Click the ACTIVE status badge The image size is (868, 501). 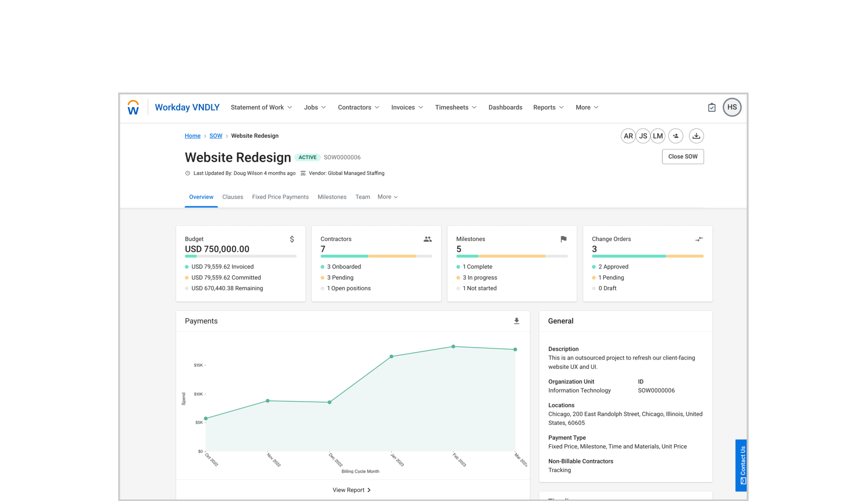point(307,157)
